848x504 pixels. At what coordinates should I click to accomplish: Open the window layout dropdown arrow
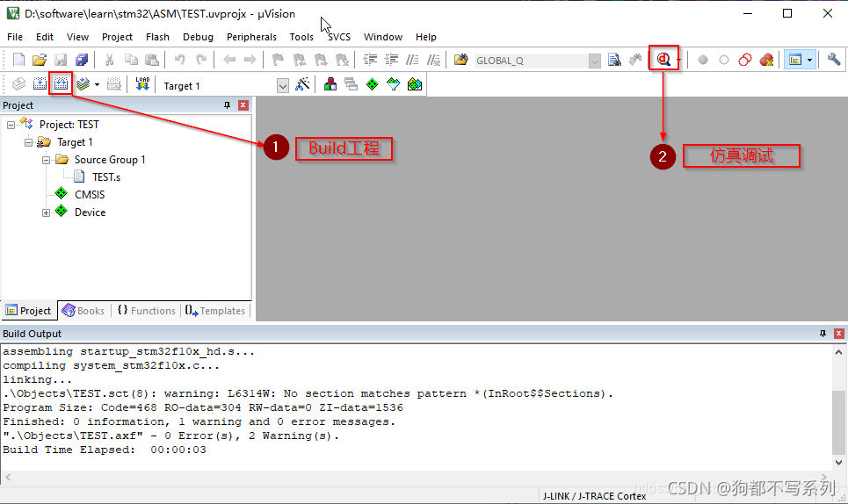[x=809, y=60]
